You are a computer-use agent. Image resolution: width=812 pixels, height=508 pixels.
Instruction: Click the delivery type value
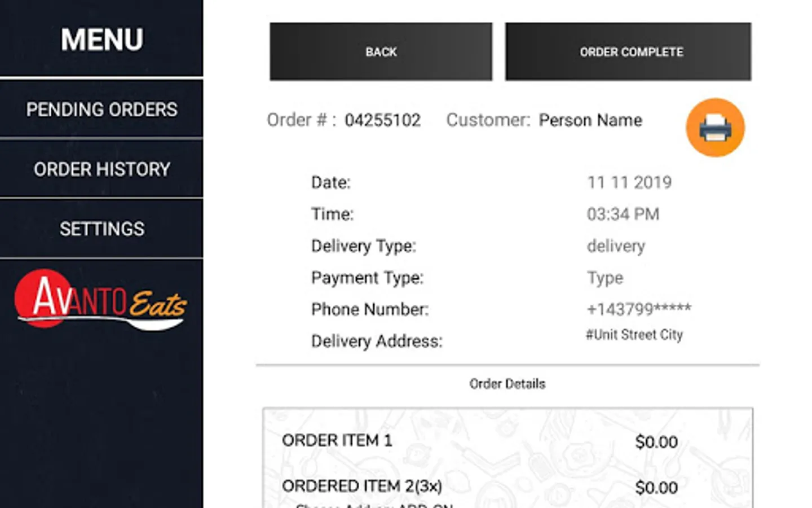pos(616,246)
